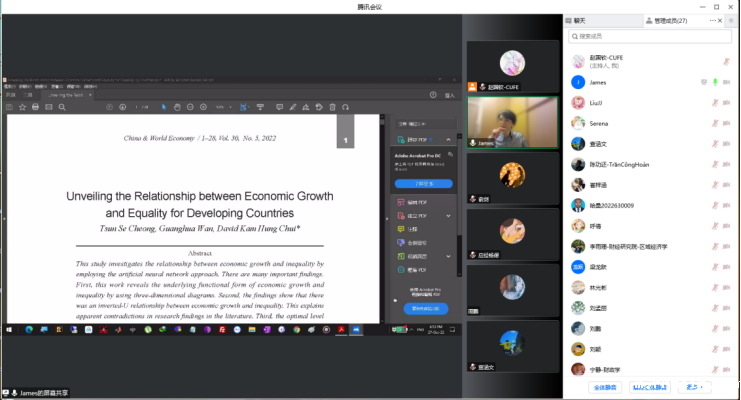Click the add comment note icon
Screen dimensions: 741x400
[279, 107]
